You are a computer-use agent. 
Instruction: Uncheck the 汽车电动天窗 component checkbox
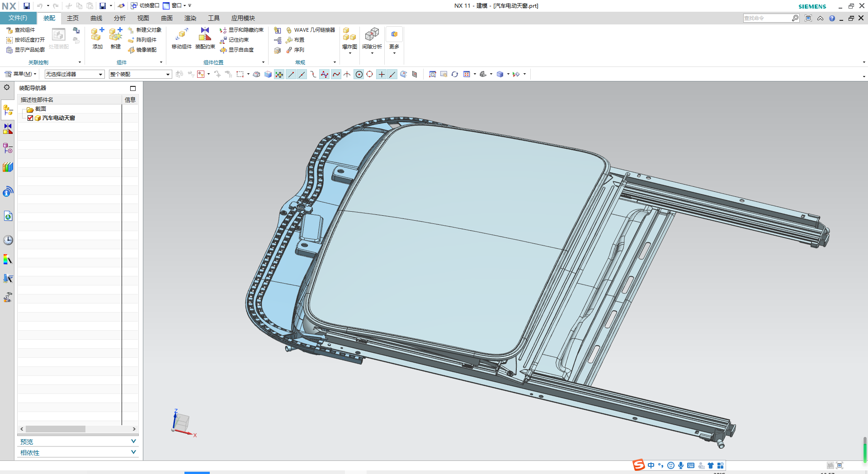[x=30, y=118]
